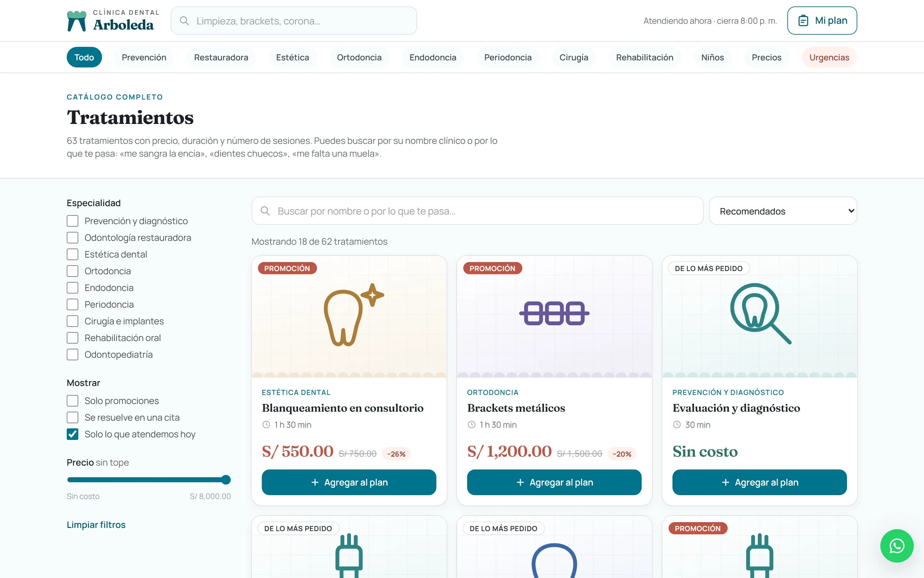
Task: Click the tooth magnifier diagnosis illustration
Action: [761, 313]
